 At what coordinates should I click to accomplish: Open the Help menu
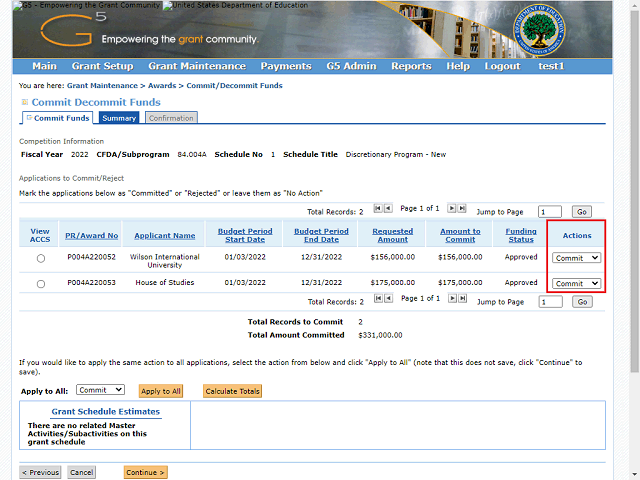pyautogui.click(x=458, y=66)
